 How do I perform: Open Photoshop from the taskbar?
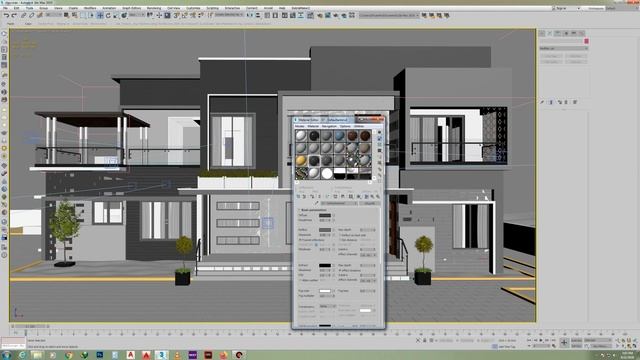pyautogui.click(x=100, y=355)
